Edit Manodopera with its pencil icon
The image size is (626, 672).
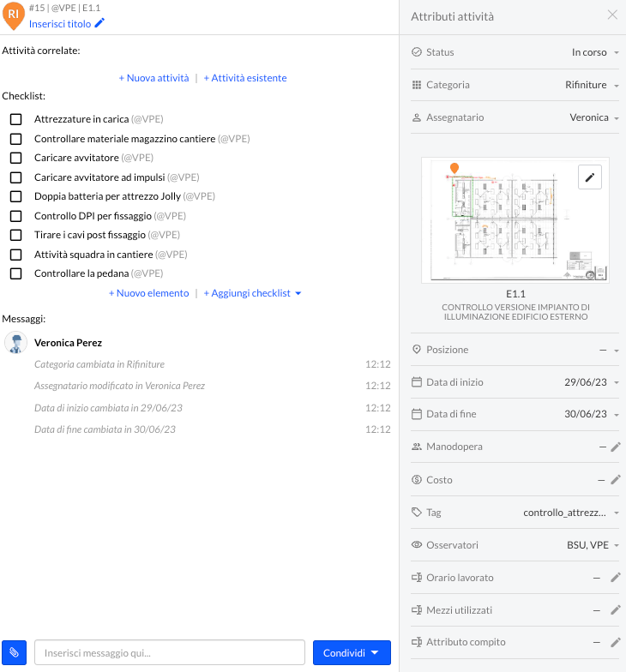(x=615, y=447)
